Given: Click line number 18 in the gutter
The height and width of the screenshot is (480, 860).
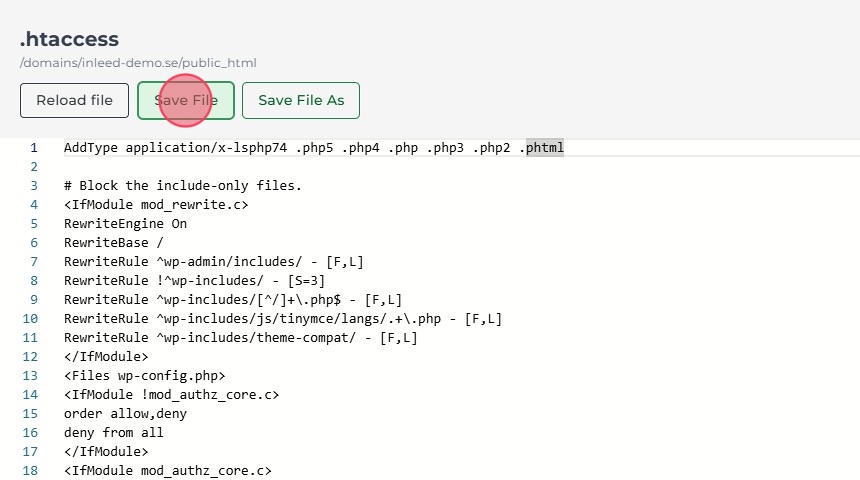Looking at the screenshot, I should point(33,471).
